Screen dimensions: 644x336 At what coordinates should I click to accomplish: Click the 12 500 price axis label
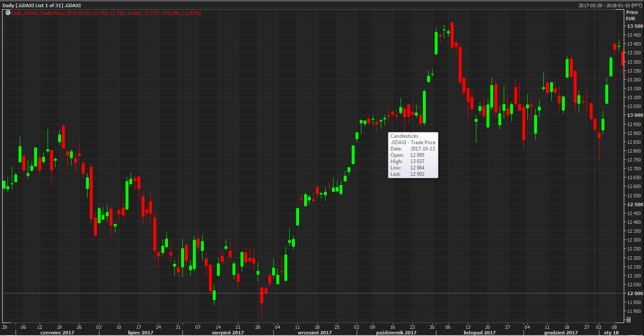click(x=635, y=204)
